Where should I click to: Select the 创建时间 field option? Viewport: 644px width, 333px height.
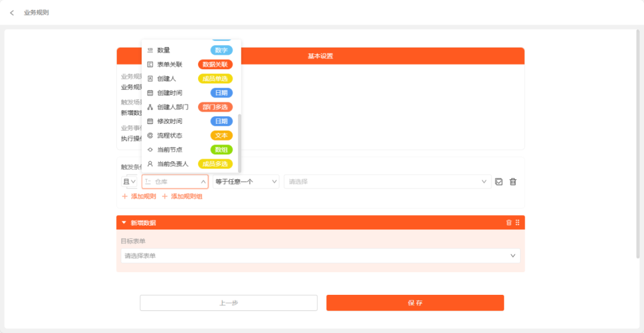pyautogui.click(x=191, y=93)
